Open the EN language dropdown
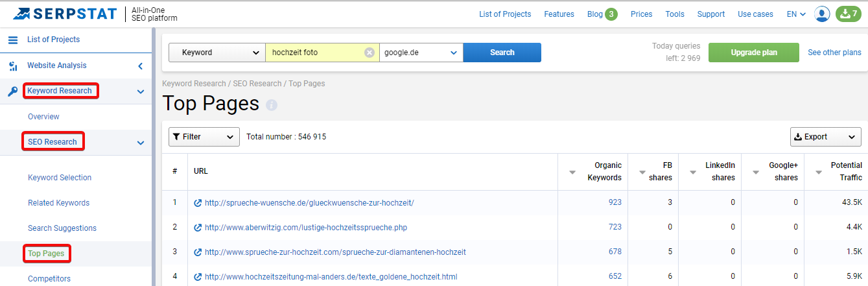The height and width of the screenshot is (286, 868). [x=796, y=14]
